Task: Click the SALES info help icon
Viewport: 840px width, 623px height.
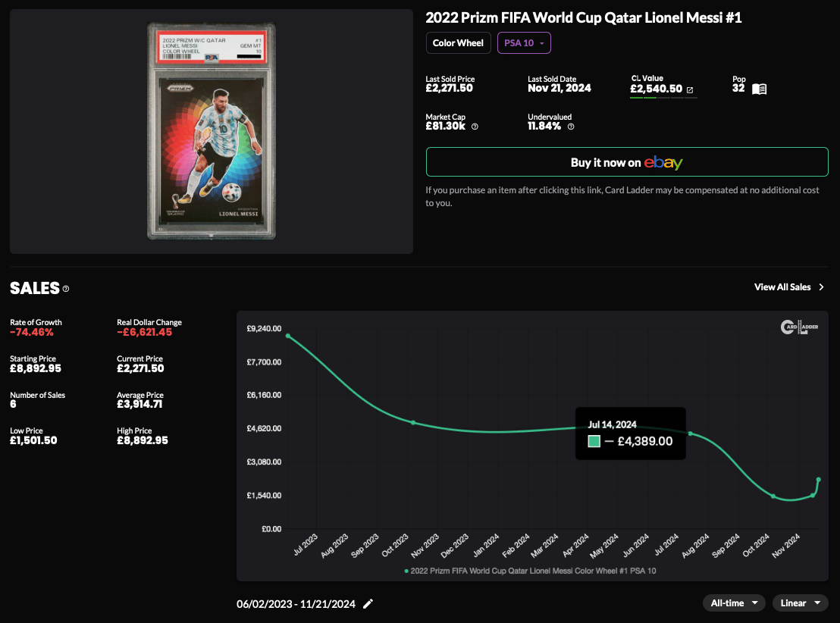Action: [66, 289]
